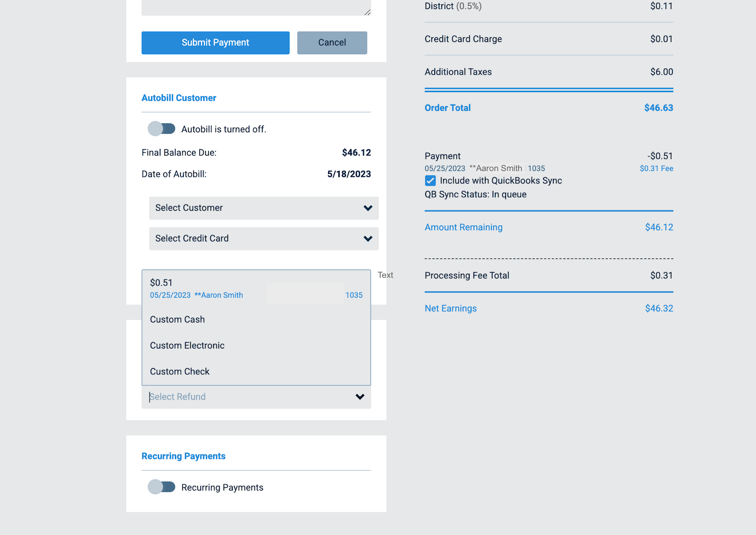Click the Order Total label
The image size is (756, 535).
point(447,108)
